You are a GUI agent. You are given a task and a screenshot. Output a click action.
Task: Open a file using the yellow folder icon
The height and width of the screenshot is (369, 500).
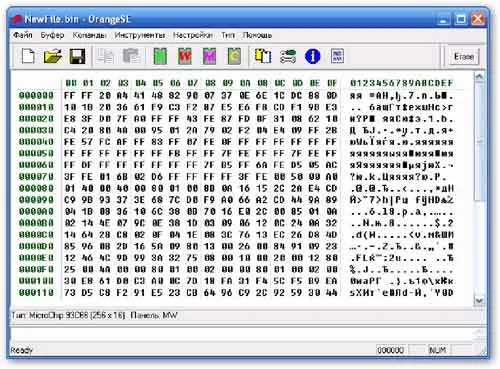pyautogui.click(x=53, y=56)
